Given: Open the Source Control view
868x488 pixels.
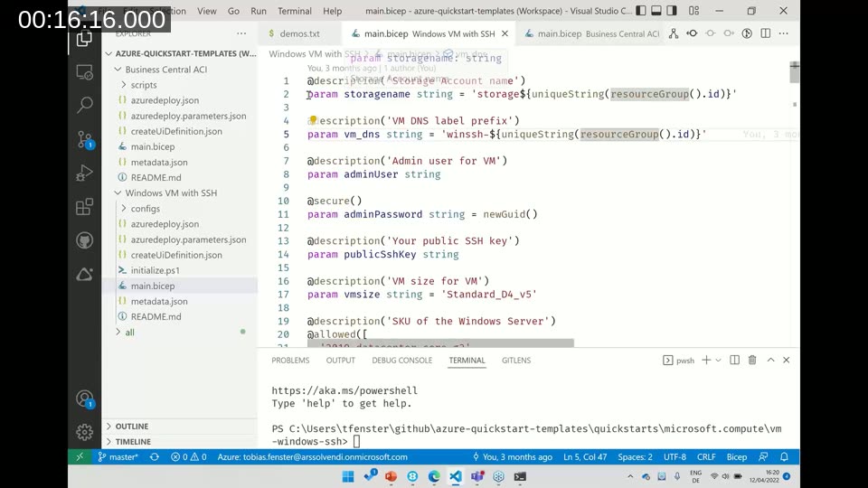Looking at the screenshot, I should coord(84,139).
